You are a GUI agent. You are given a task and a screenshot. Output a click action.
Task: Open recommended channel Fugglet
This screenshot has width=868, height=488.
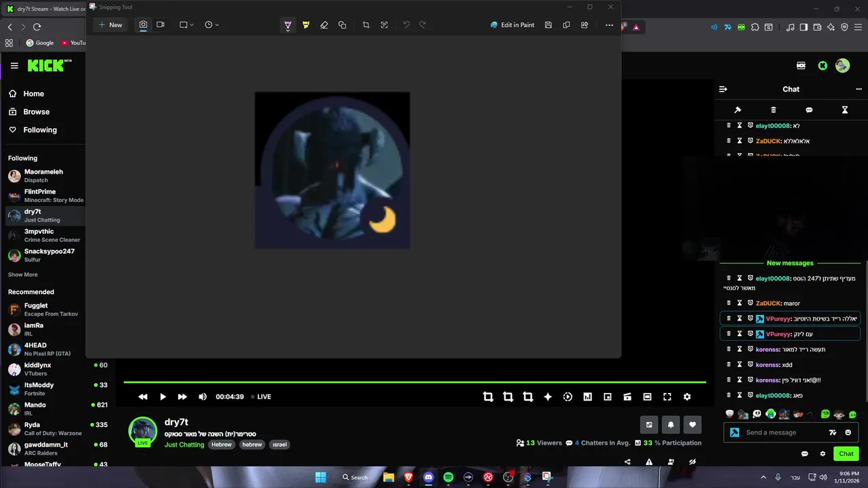(45, 310)
